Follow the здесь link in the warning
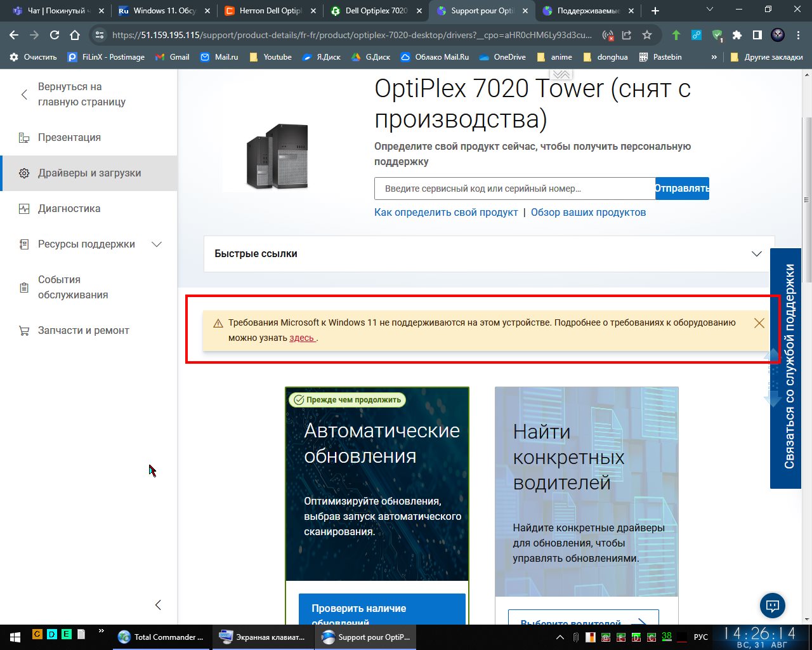 (x=302, y=338)
